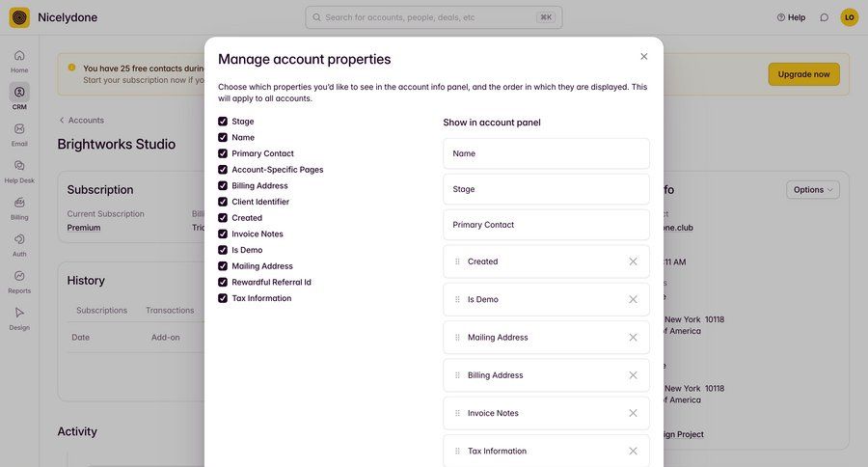Click the Show in account panel heading
Viewport: 868px width, 467px height.
point(492,123)
